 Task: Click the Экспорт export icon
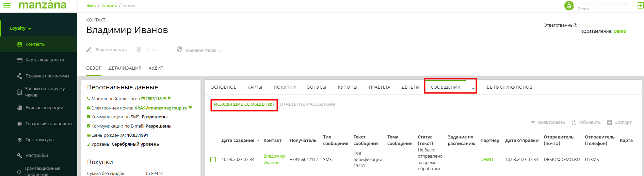click(x=609, y=122)
